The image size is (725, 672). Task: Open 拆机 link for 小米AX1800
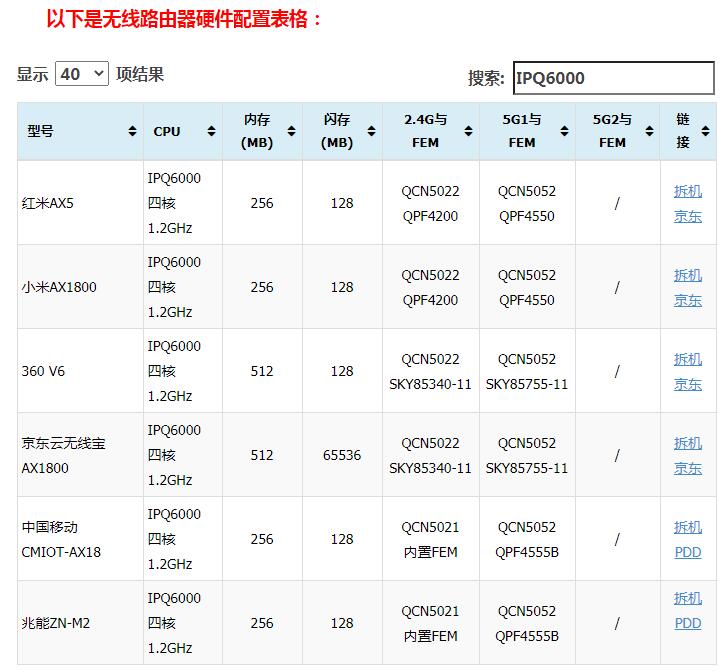tap(688, 275)
